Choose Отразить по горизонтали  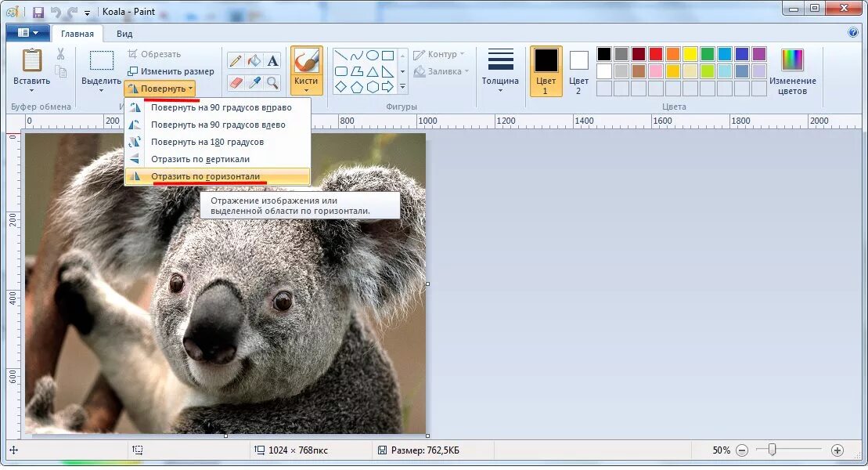click(x=217, y=176)
